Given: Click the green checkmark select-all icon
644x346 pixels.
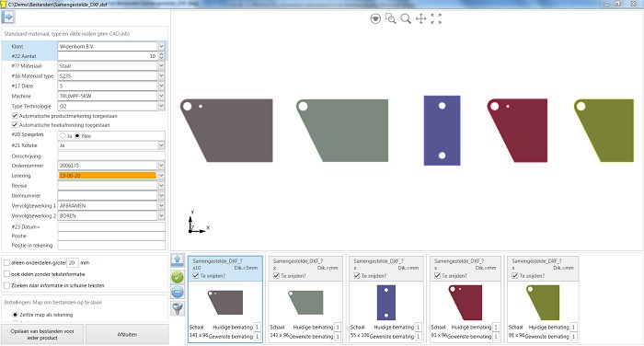Looking at the screenshot, I should [178, 277].
